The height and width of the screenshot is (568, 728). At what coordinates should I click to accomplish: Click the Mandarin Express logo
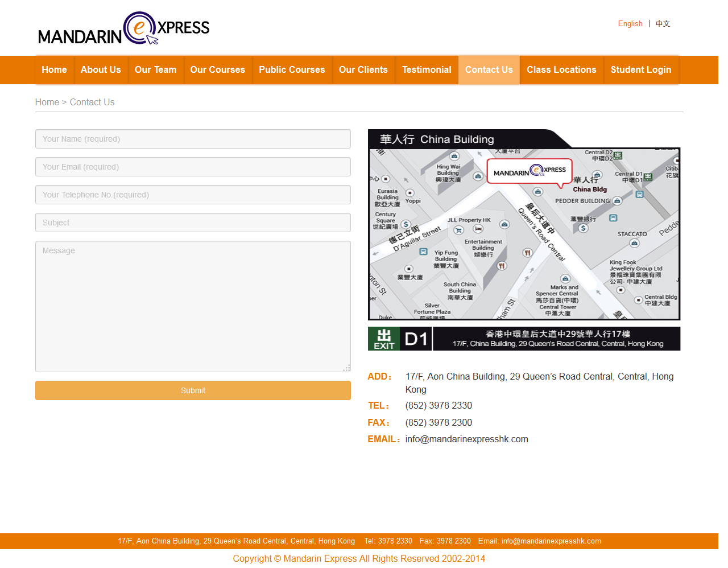point(123,28)
